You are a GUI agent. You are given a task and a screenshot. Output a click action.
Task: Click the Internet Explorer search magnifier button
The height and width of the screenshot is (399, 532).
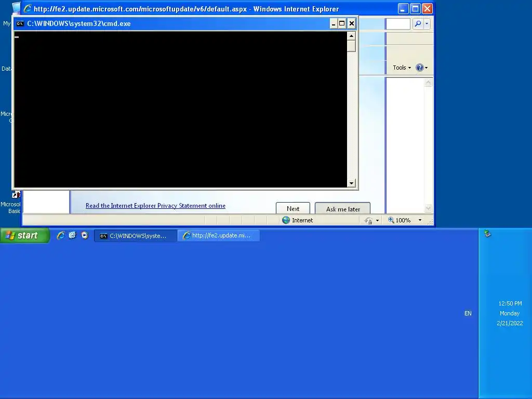tap(418, 23)
